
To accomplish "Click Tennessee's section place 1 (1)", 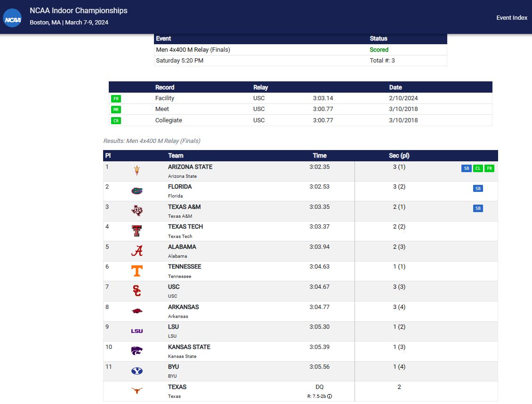I will 399,266.
